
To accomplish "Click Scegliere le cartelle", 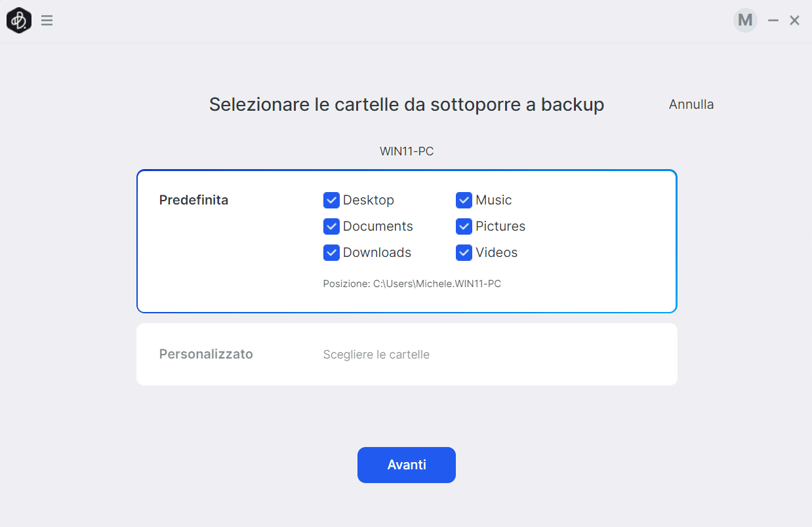I will click(376, 355).
